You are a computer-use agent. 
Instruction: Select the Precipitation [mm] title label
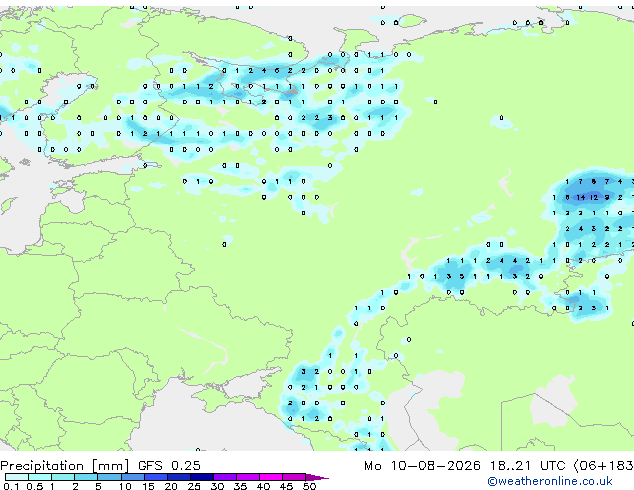[64, 466]
